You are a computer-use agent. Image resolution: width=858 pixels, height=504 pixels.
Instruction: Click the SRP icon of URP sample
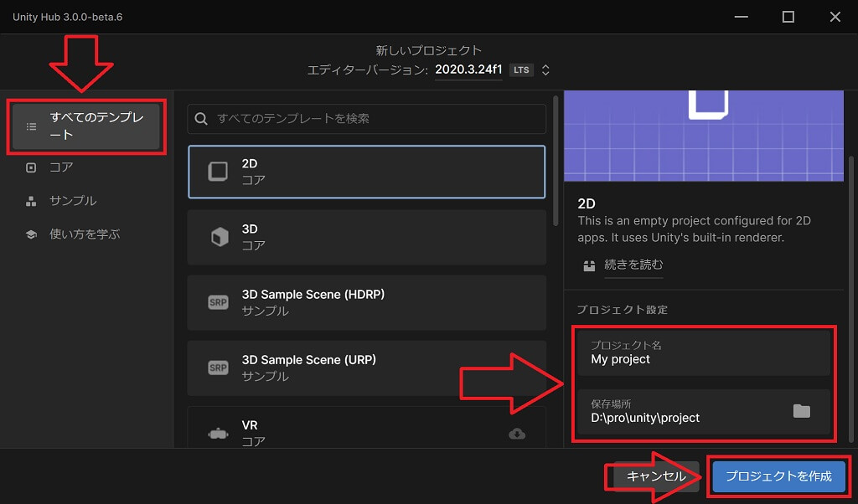pyautogui.click(x=218, y=368)
